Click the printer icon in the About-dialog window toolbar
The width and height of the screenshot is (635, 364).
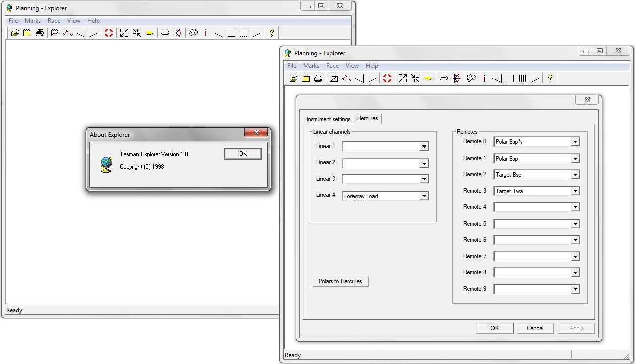click(40, 33)
